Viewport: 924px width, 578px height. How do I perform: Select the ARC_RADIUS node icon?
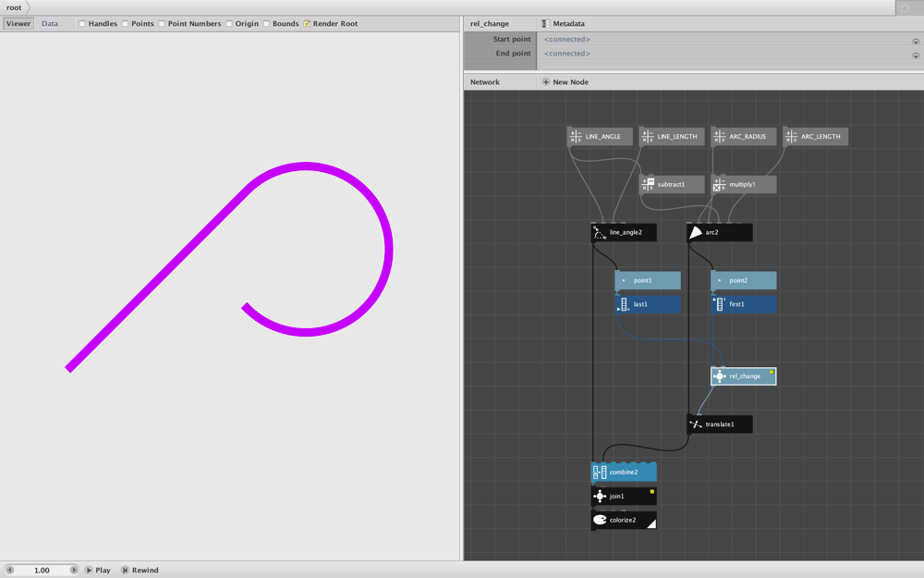(x=720, y=137)
